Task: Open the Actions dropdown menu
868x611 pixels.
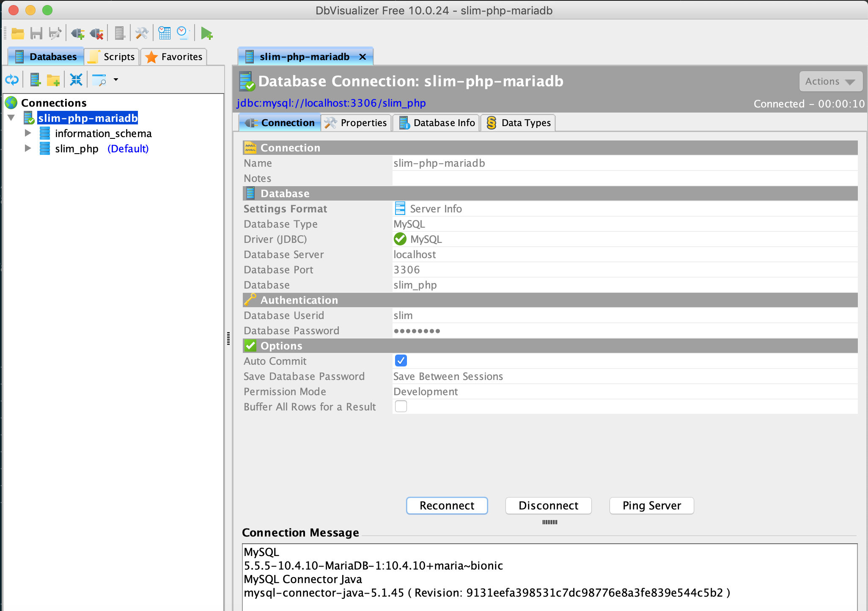Action: pyautogui.click(x=830, y=81)
